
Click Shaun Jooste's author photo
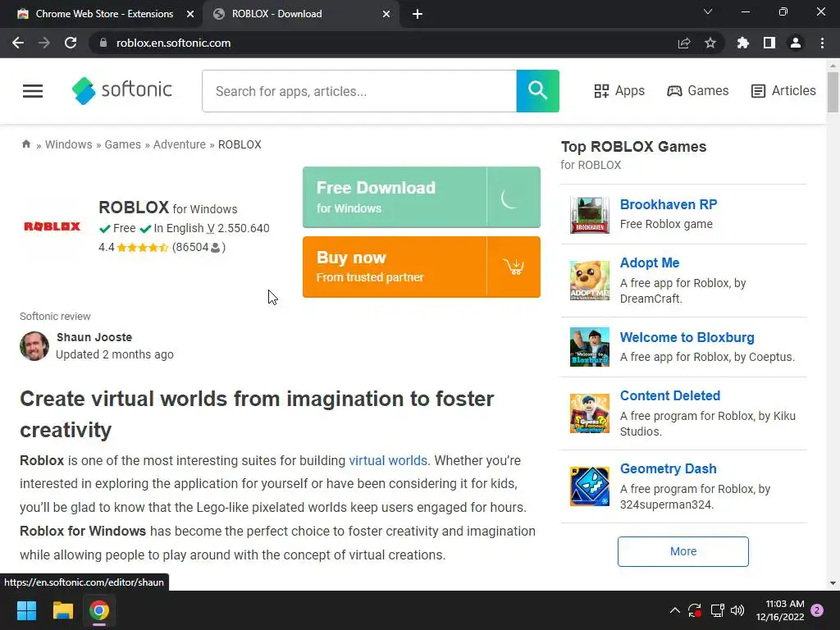[34, 346]
